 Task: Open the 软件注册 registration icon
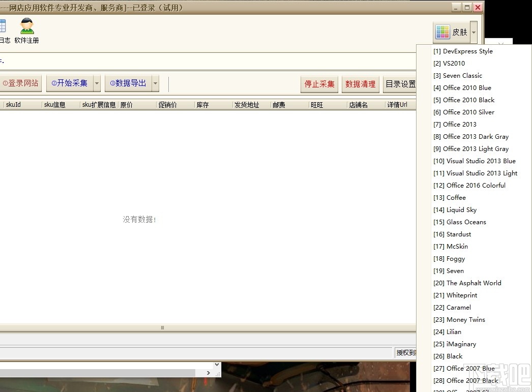26,31
